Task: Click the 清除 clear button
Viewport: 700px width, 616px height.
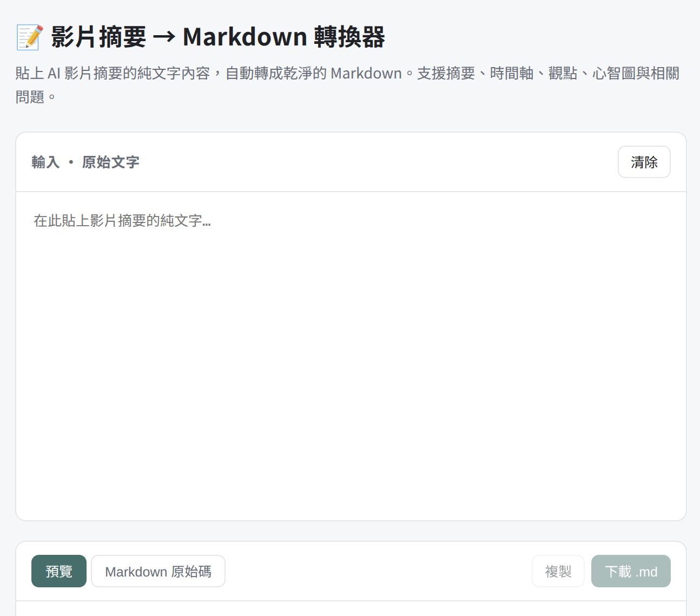Action: point(644,162)
